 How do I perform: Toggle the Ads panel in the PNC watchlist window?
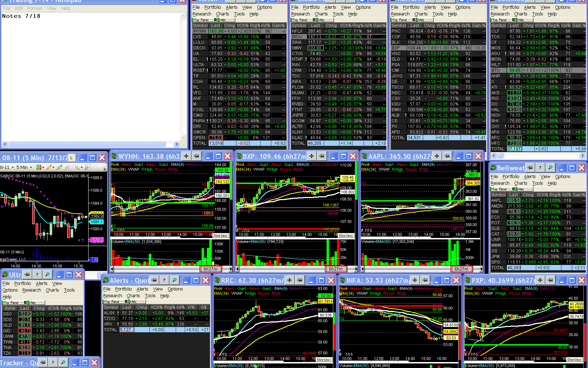coord(426,20)
